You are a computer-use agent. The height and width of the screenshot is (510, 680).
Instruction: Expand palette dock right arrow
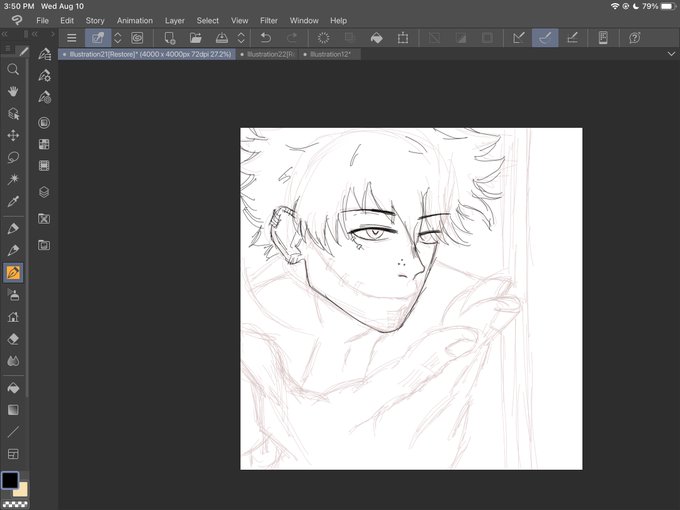point(53,34)
